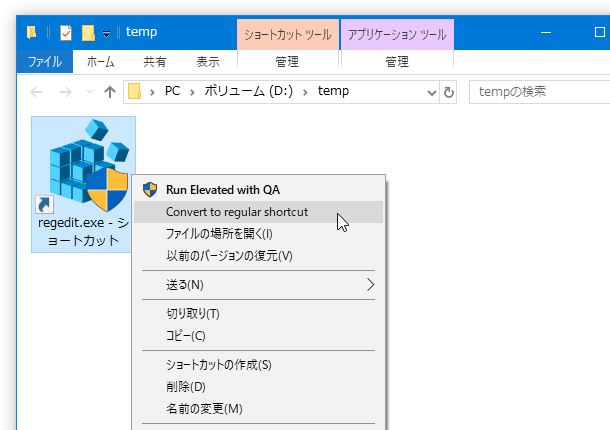Open the Customize Quick Access Toolbar dropdown

[x=106, y=34]
